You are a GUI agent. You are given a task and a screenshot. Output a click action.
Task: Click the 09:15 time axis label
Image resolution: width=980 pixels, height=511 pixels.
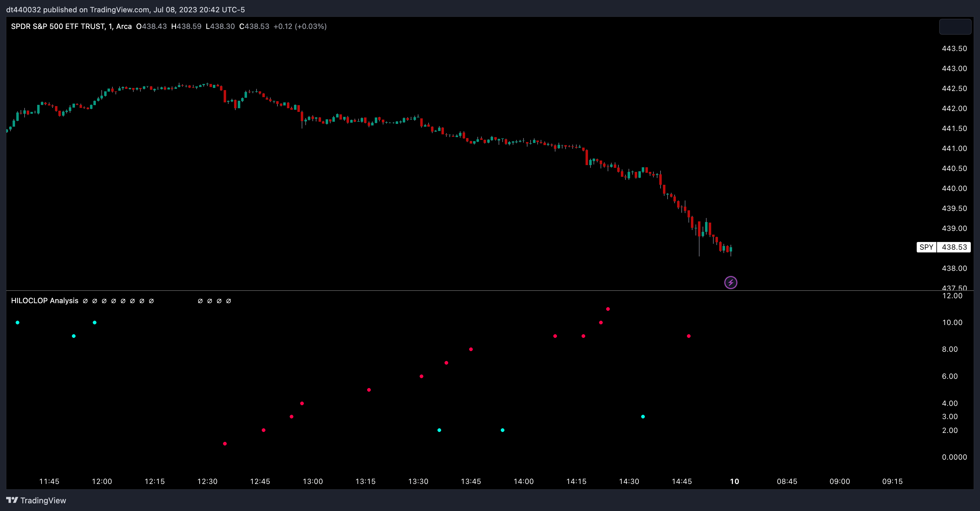click(x=892, y=481)
